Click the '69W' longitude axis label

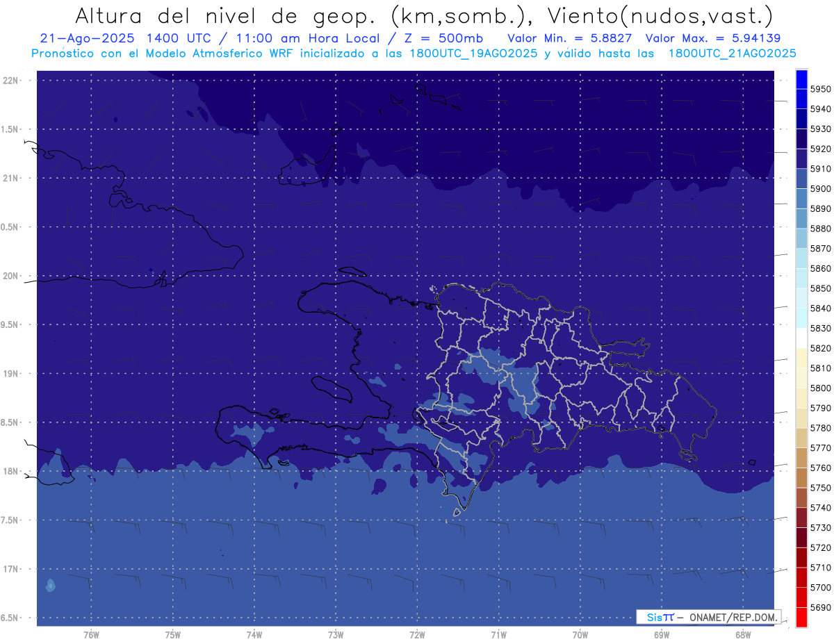point(662,635)
